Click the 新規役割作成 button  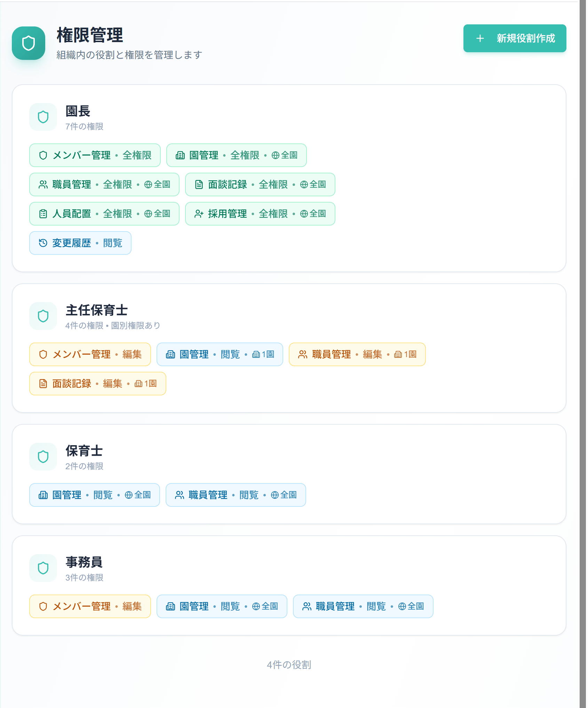515,38
